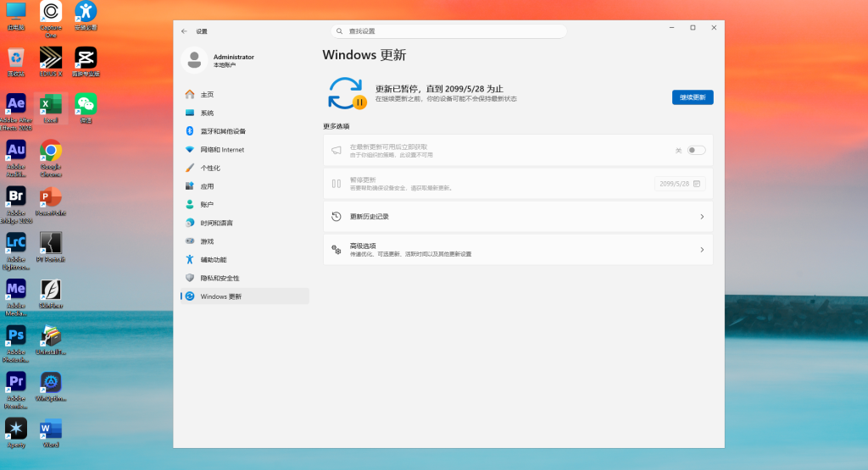Select the Google Chrome desktop shortcut
Image resolution: width=868 pixels, height=470 pixels.
click(50, 158)
